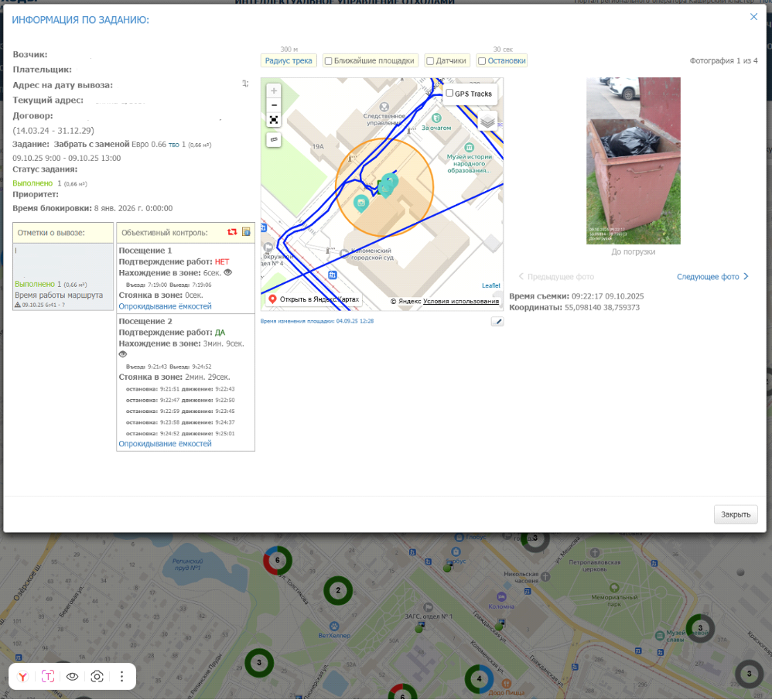This screenshot has width=772, height=700.
Task: Open the map layers selector
Action: [487, 121]
